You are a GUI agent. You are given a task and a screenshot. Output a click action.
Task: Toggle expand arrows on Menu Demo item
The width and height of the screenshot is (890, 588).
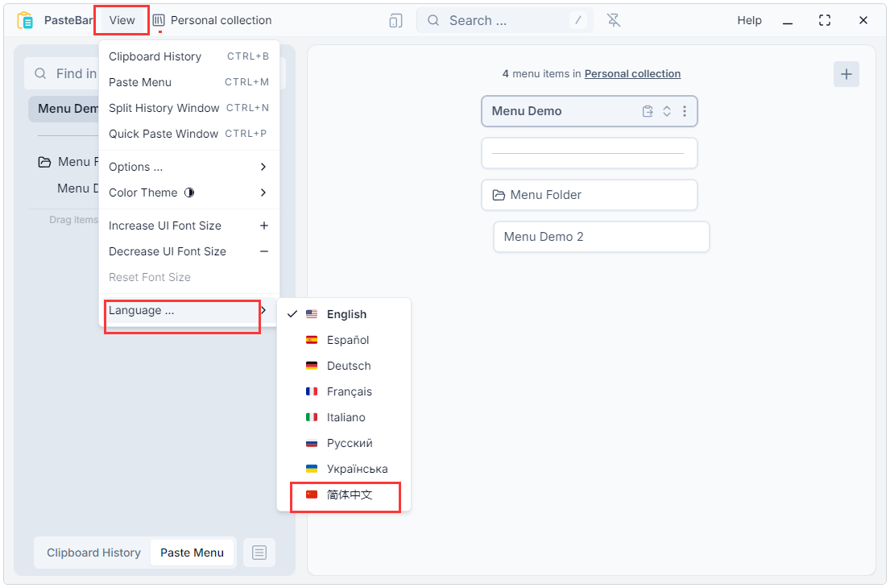[x=667, y=111]
